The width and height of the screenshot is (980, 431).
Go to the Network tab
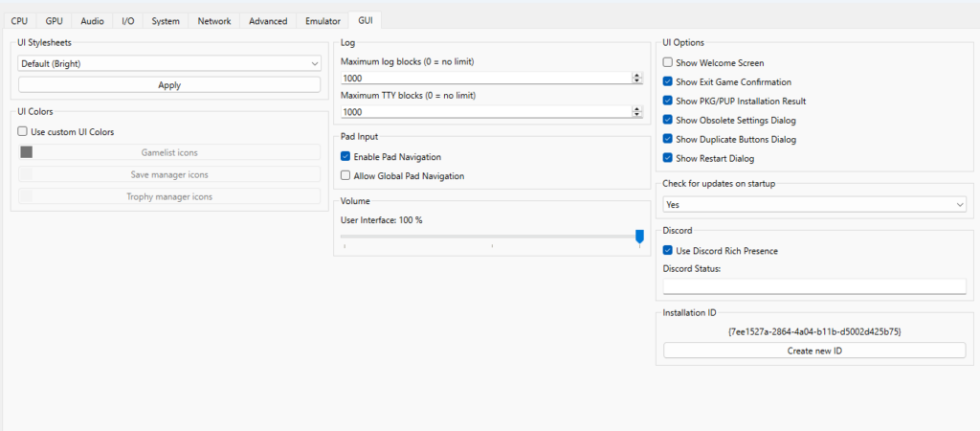[x=214, y=21]
